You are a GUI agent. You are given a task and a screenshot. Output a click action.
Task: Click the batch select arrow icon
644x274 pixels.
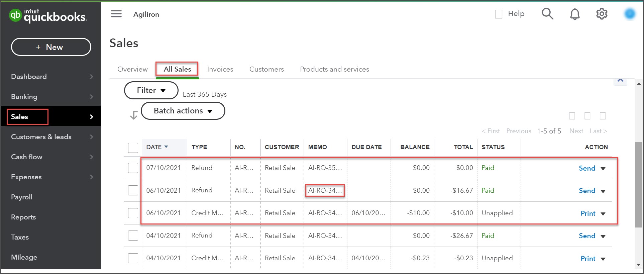(134, 115)
